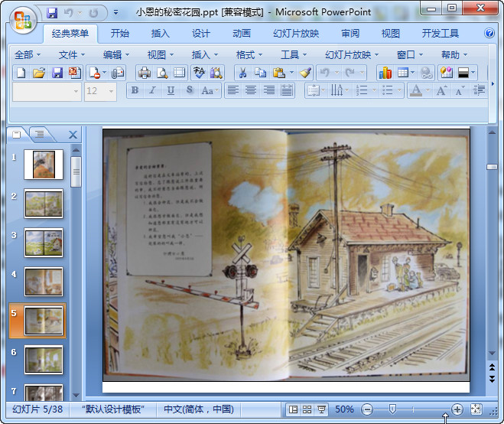Expand the 工具 menu
This screenshot has width=504, height=424.
[294, 55]
